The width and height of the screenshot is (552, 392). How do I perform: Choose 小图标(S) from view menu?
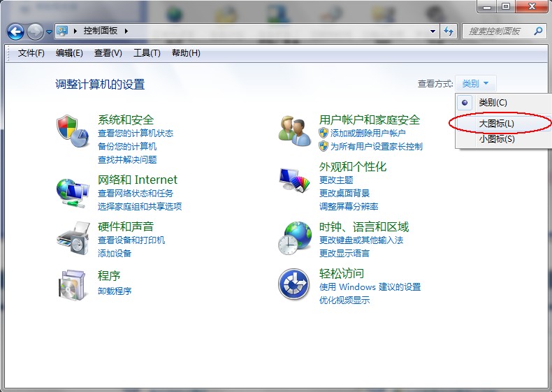(496, 139)
